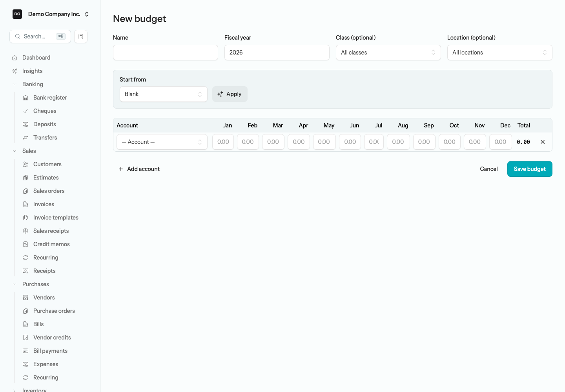Screen dimensions: 565x392
Task: Click the Estimates document icon
Action: tap(26, 178)
